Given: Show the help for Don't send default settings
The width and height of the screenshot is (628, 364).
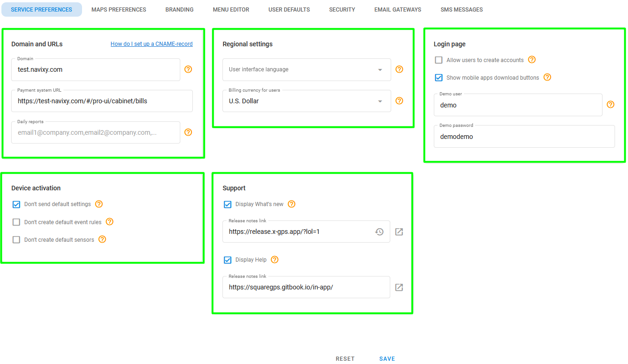Looking at the screenshot, I should (99, 204).
